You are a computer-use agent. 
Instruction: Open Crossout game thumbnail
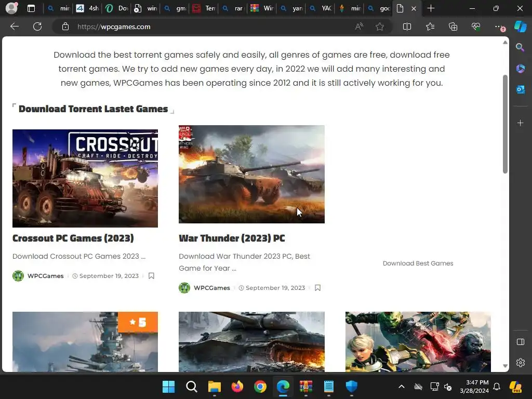coord(85,179)
